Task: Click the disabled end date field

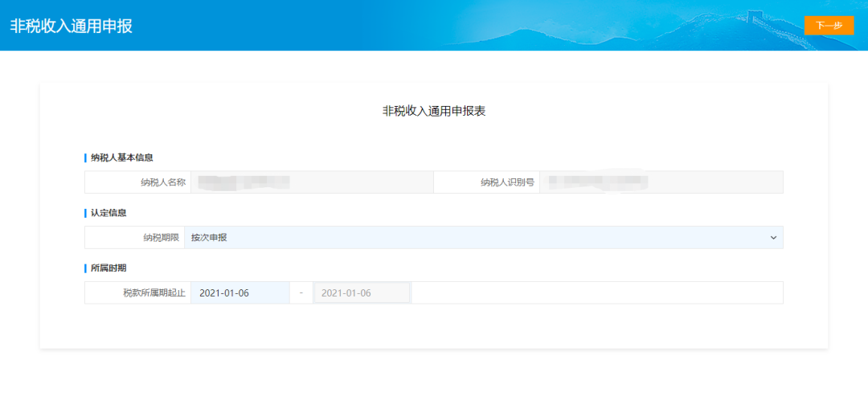Action: pyautogui.click(x=362, y=293)
